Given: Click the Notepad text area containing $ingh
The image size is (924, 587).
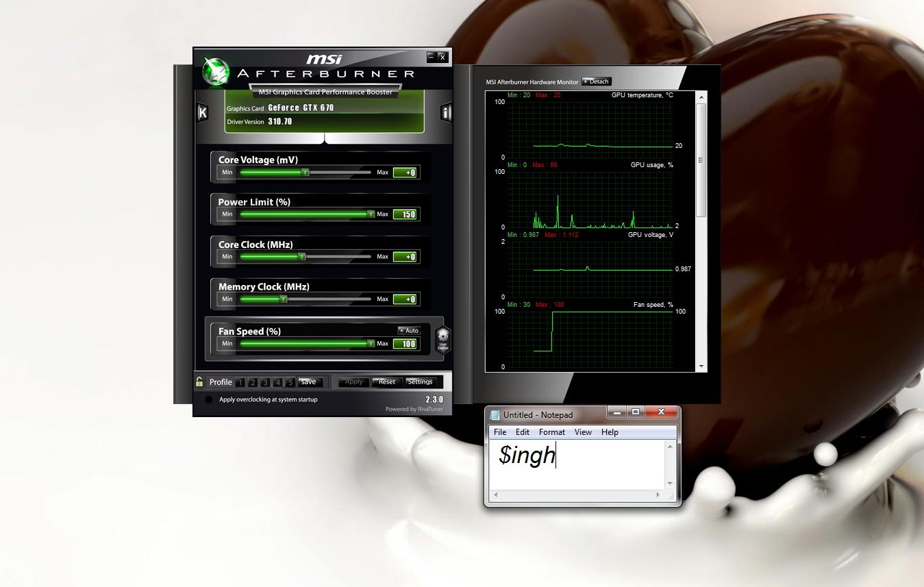Looking at the screenshot, I should (576, 465).
